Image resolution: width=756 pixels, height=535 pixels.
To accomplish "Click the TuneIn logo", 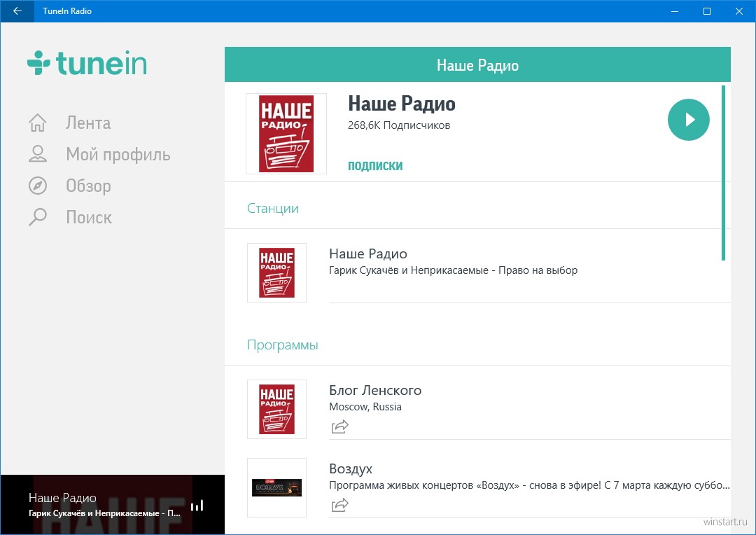I will pyautogui.click(x=87, y=63).
